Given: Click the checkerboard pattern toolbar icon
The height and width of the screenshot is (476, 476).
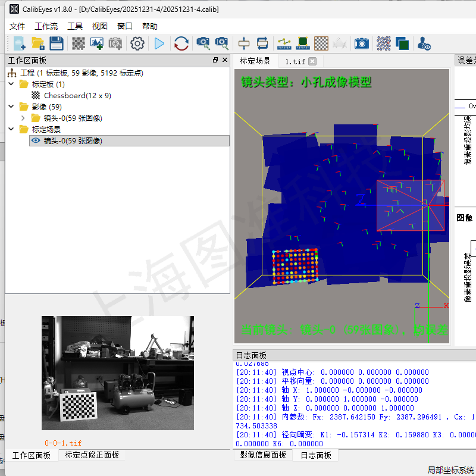Looking at the screenshot, I should pos(321,43).
